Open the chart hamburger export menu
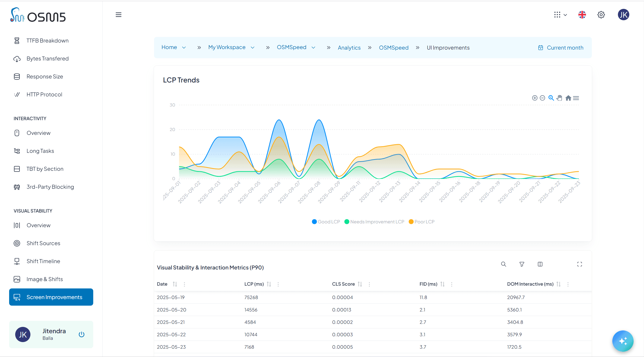 (576, 98)
